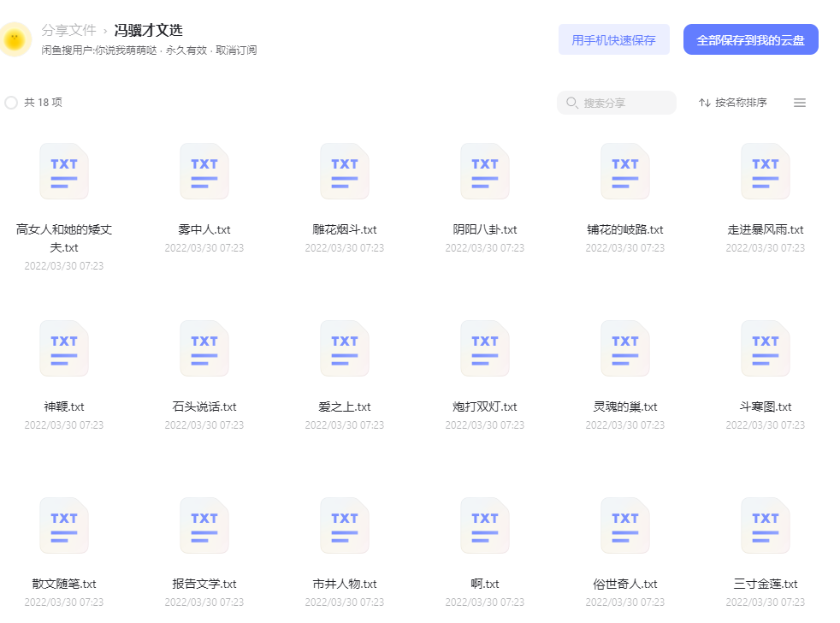Open the 按名称排序 sort dropdown
This screenshot has height=623, width=840.
733,103
